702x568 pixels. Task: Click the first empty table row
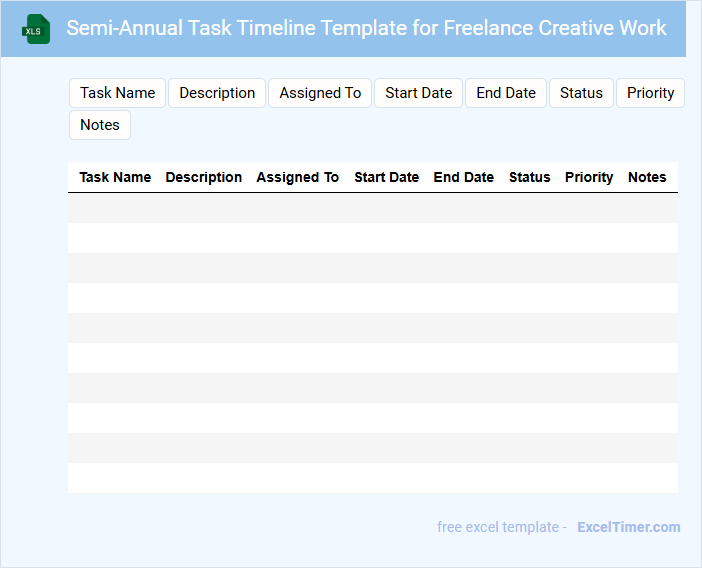pyautogui.click(x=372, y=208)
